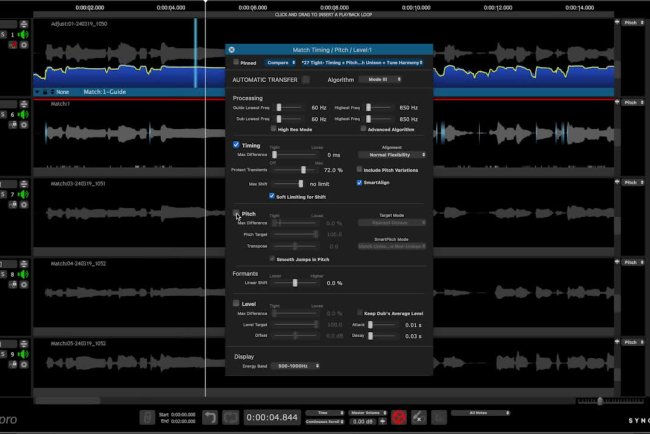Solo track 1 with the S button
Image resolution: width=650 pixels, height=434 pixels.
point(3,34)
